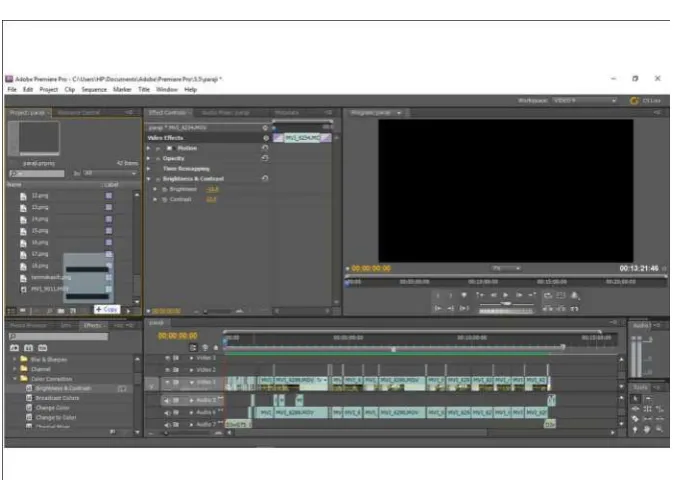
Task: Click the CS Live button
Action: point(646,101)
